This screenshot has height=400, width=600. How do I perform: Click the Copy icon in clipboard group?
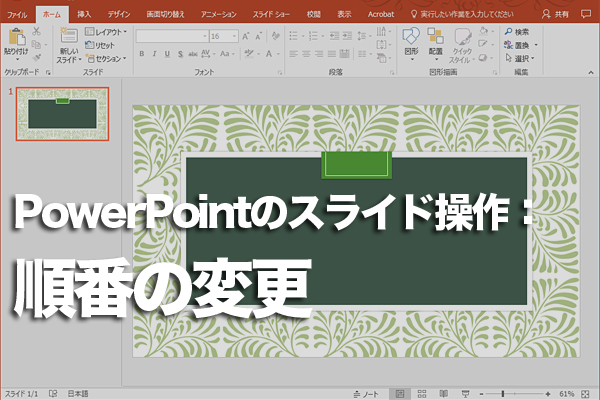pyautogui.click(x=36, y=44)
